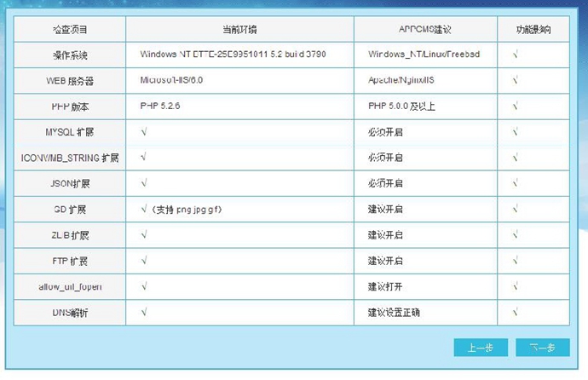
Task: Click the WEB 服务器 row label
Action: coord(70,81)
